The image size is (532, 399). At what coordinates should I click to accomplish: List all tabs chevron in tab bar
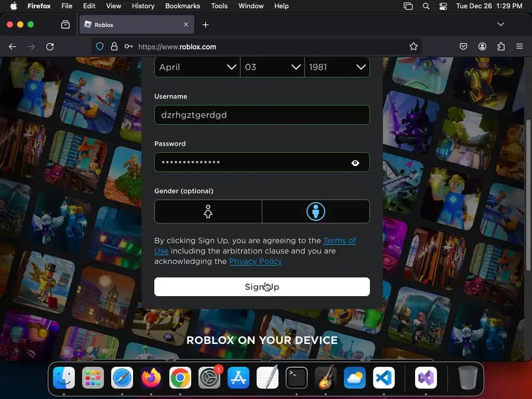[x=500, y=24]
